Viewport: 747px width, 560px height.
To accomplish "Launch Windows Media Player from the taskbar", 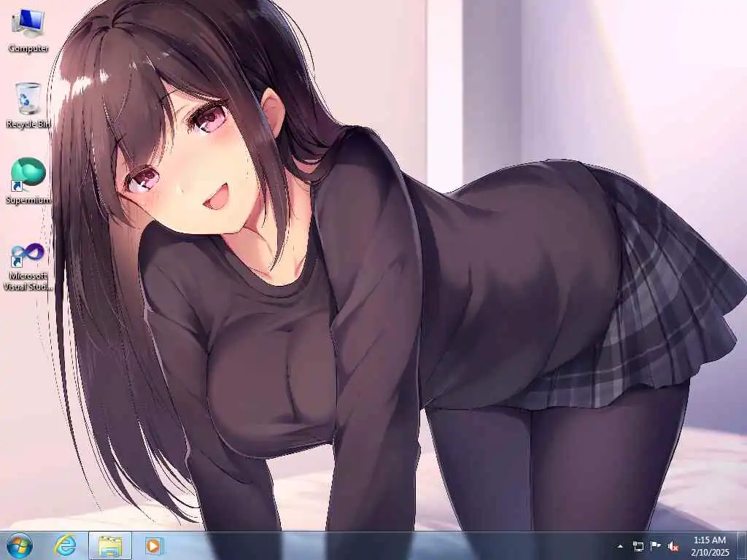I will pyautogui.click(x=154, y=545).
